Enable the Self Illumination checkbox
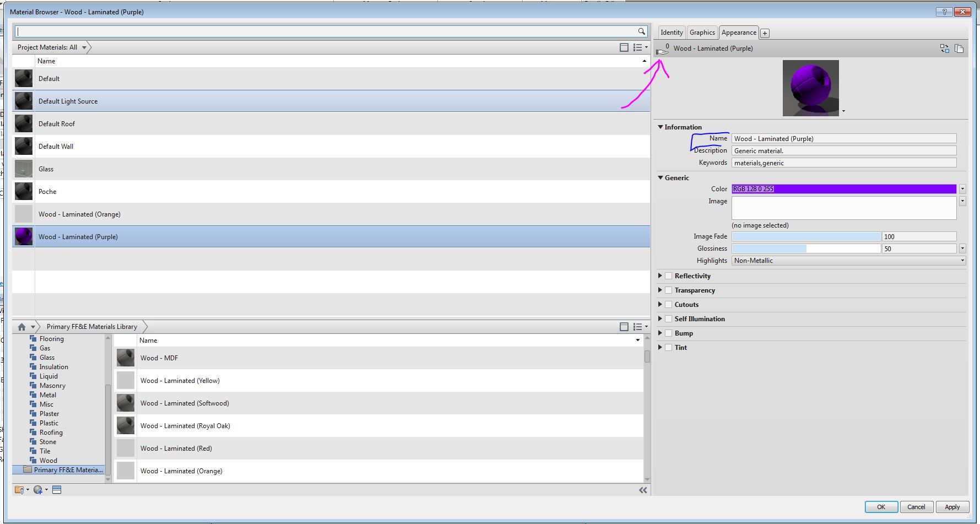Screen dimensions: 980x524 (668, 319)
